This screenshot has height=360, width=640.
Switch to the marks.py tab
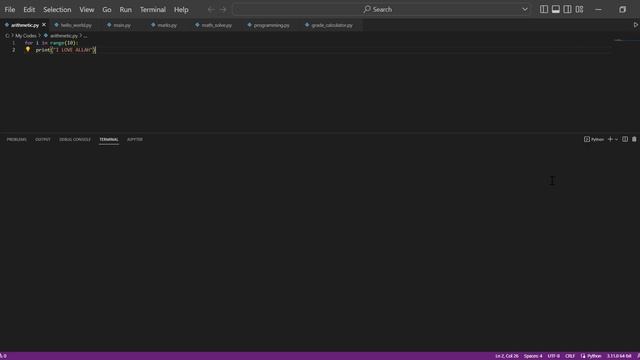(167, 25)
